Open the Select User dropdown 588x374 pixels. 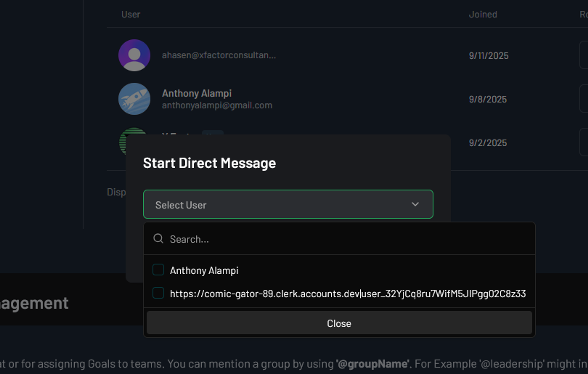click(x=288, y=204)
